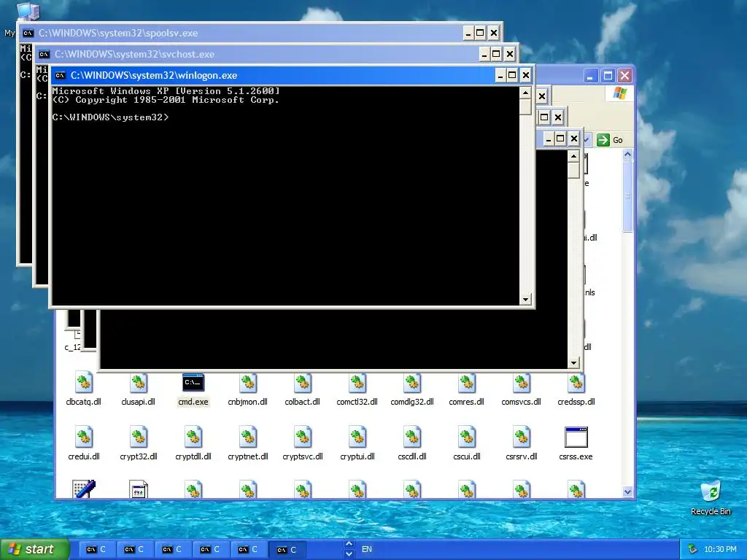Click the cryptdll.dll icon
747x560 pixels.
point(193,437)
